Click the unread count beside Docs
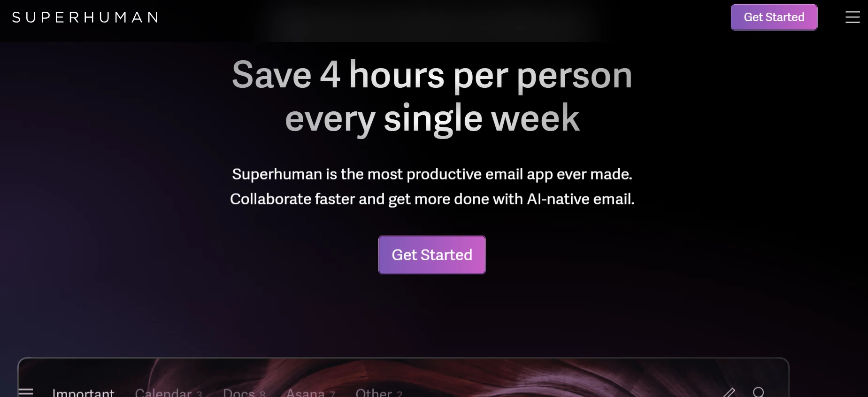 (262, 394)
